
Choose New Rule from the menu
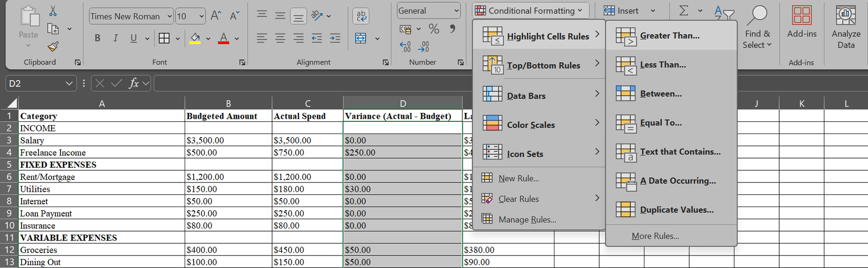coord(539,178)
